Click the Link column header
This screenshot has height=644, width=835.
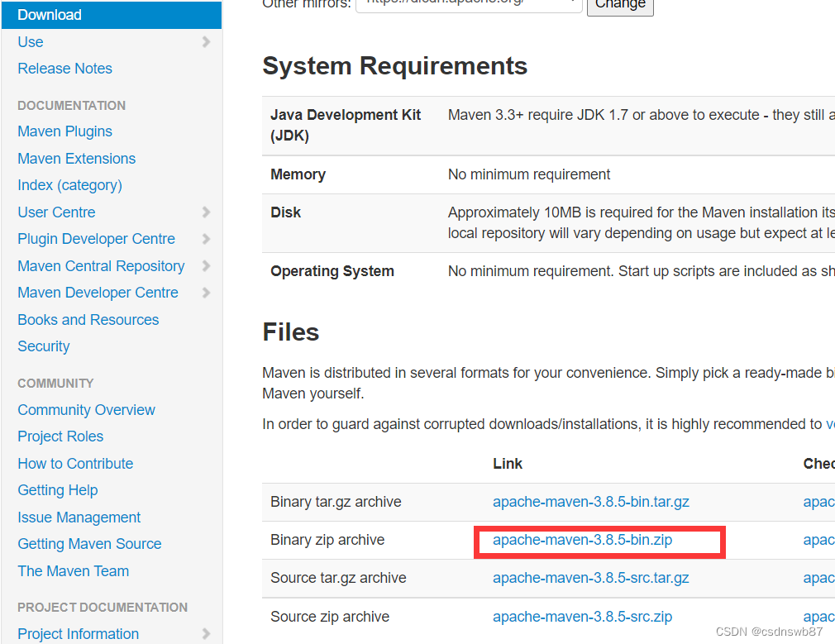(x=508, y=464)
